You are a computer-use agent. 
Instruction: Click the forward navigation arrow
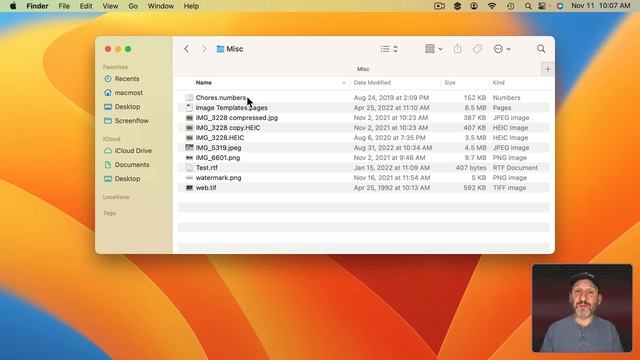[x=204, y=49]
